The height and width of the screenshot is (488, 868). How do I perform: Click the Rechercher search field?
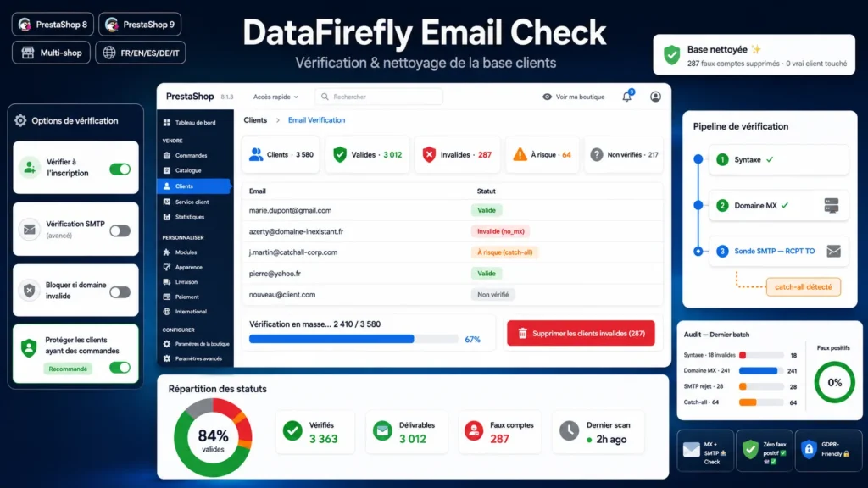[x=379, y=97]
